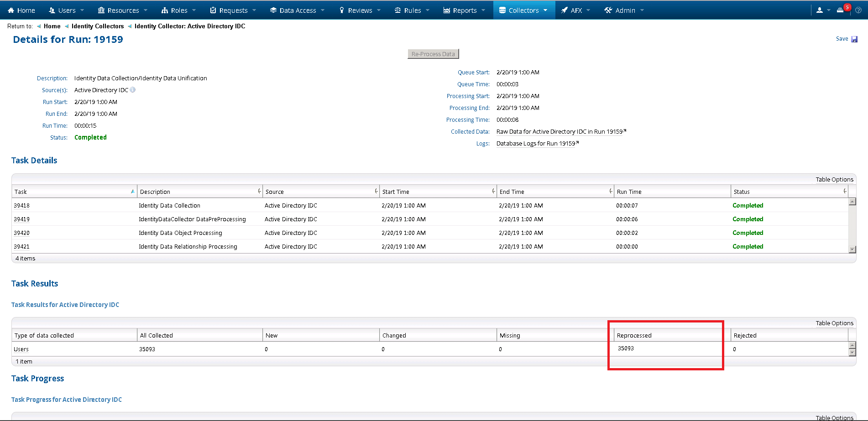868x421 pixels.
Task: Click the Save floppy disk icon
Action: pyautogui.click(x=854, y=39)
